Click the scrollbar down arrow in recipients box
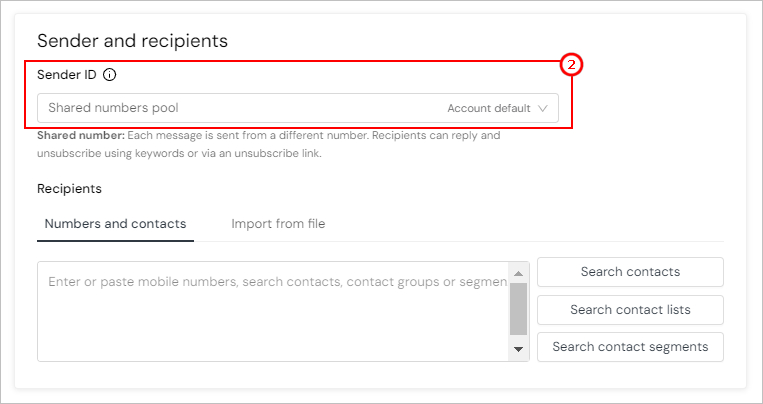763x404 pixels. click(x=518, y=349)
